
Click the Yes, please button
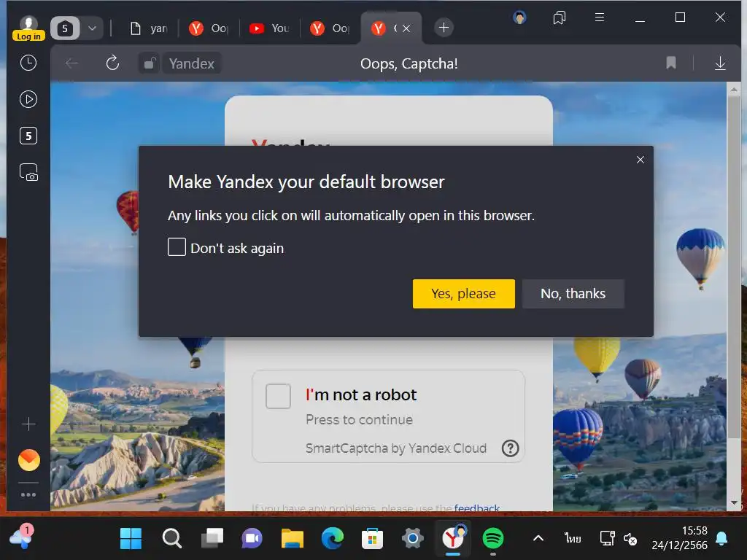[x=463, y=294]
